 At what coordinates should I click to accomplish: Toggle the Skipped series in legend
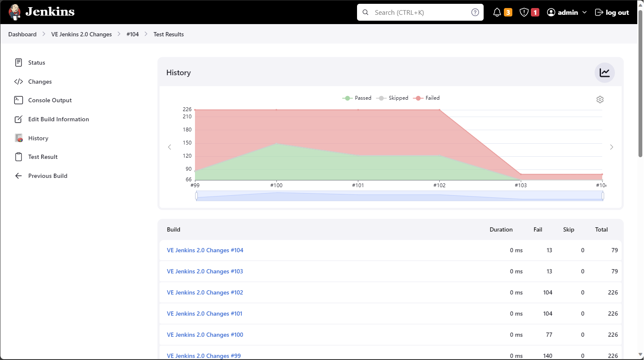pos(392,98)
